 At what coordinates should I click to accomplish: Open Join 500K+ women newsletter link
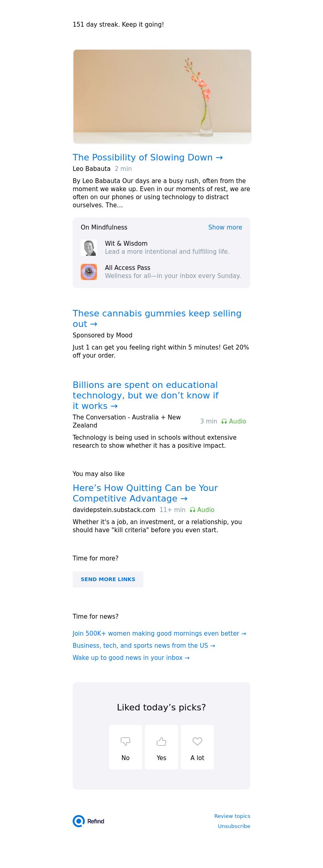point(159,634)
